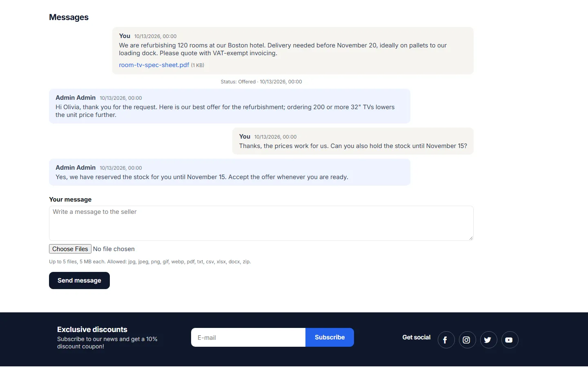Open the Facebook social icon

[x=446, y=340]
